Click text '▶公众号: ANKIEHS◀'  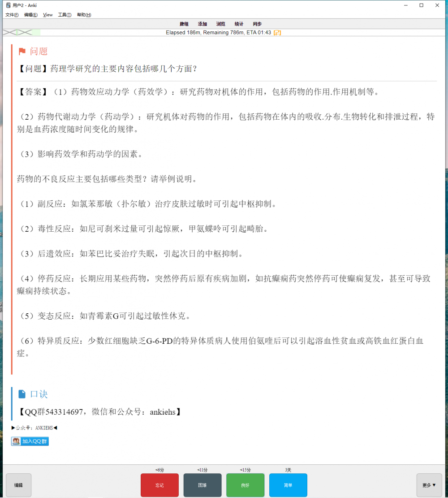click(34, 428)
